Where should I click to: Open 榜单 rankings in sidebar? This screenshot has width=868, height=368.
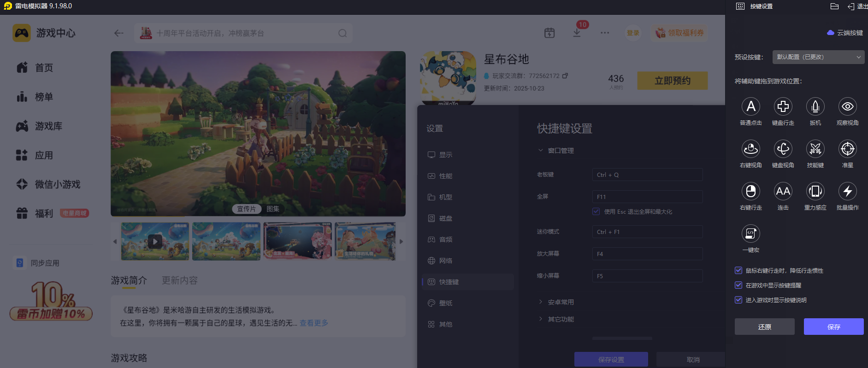[35, 97]
